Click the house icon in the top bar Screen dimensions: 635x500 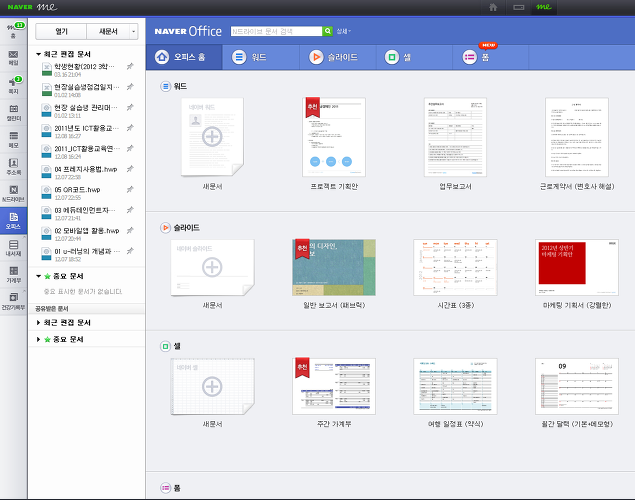(493, 7)
